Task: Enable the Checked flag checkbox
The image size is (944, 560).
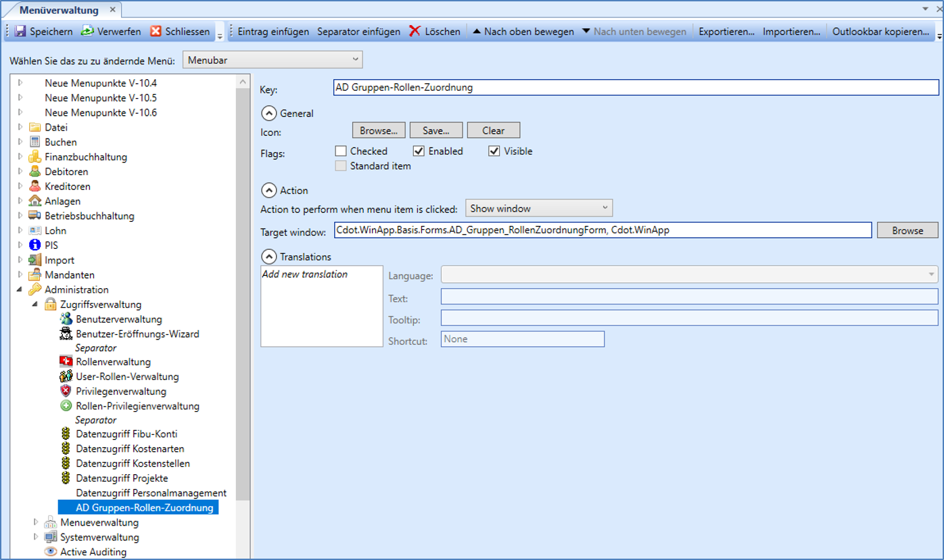Action: click(x=341, y=151)
